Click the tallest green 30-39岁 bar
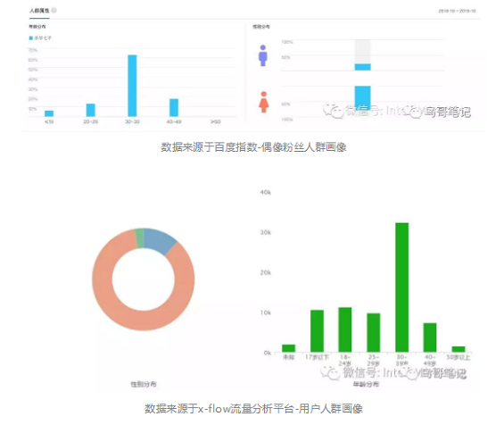Image resolution: width=504 pixels, height=433 pixels. pyautogui.click(x=401, y=287)
